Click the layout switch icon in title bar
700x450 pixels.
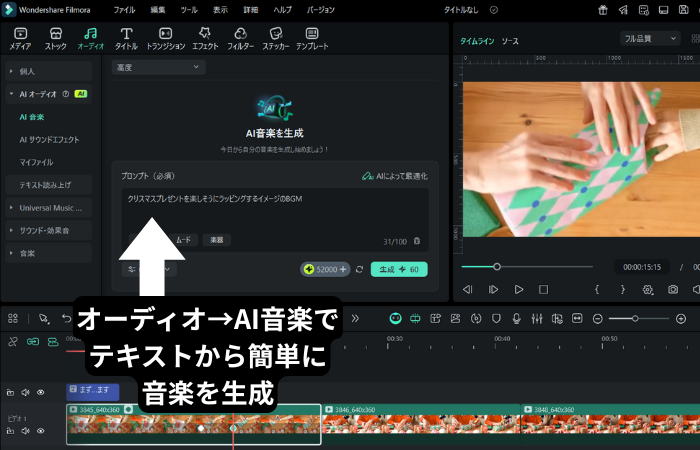click(663, 10)
